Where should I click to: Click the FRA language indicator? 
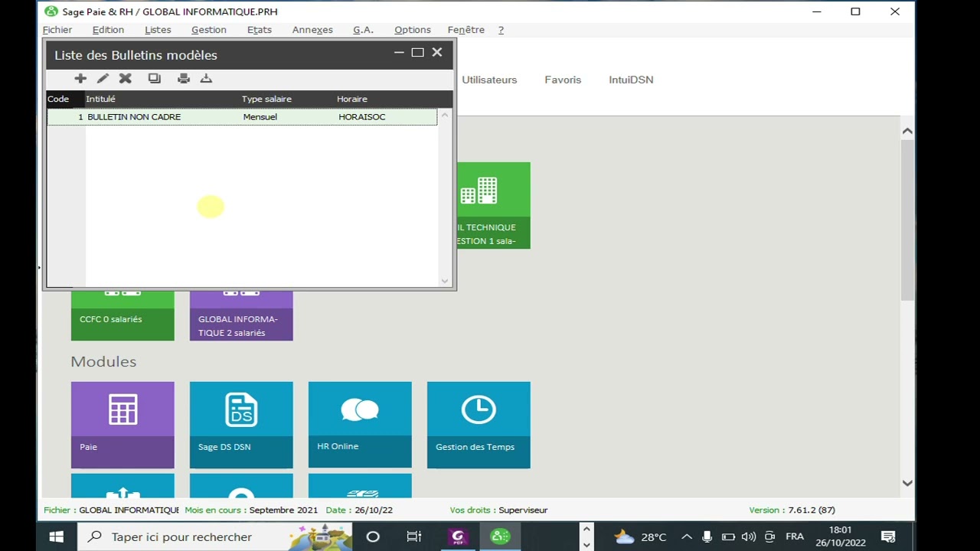795,536
